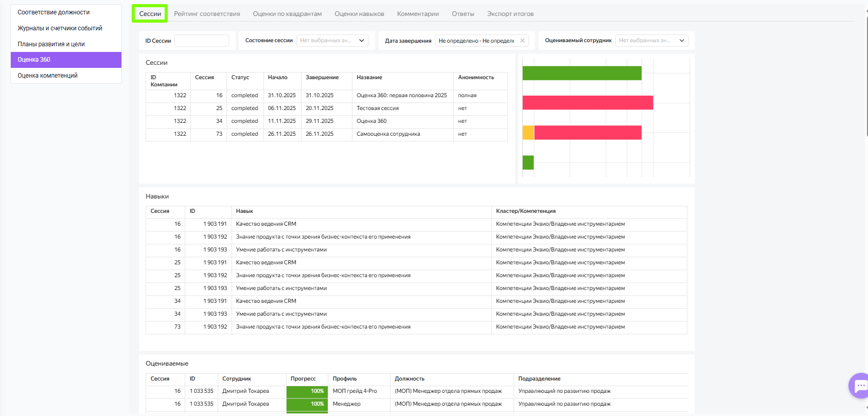Select the Тестовая сессия row
Screen dimensions: 868x416
coord(377,108)
